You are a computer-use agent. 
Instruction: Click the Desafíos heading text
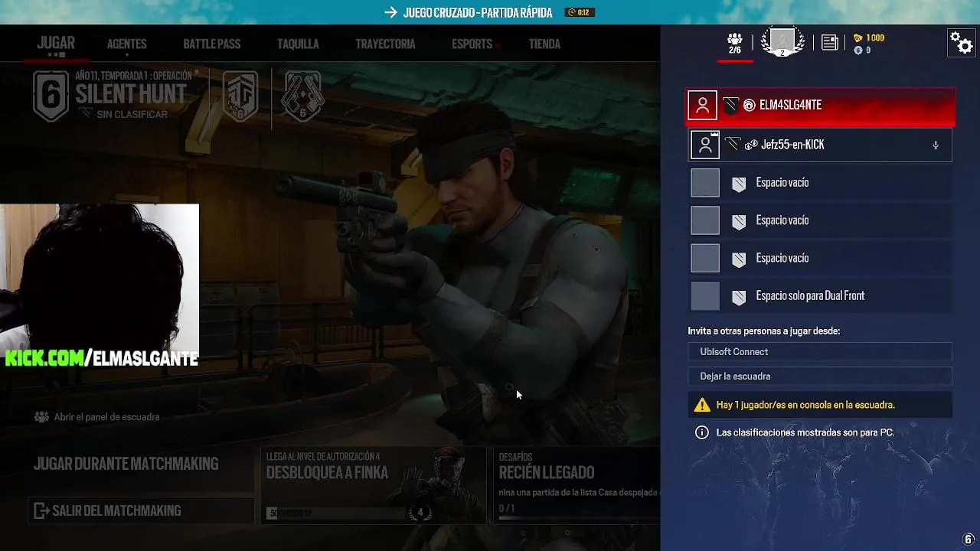click(x=515, y=457)
